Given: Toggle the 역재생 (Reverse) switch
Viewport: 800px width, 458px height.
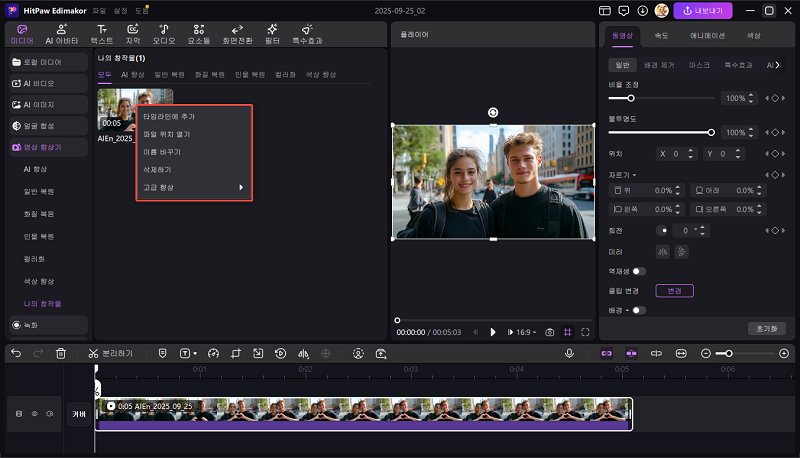Looking at the screenshot, I should point(638,271).
